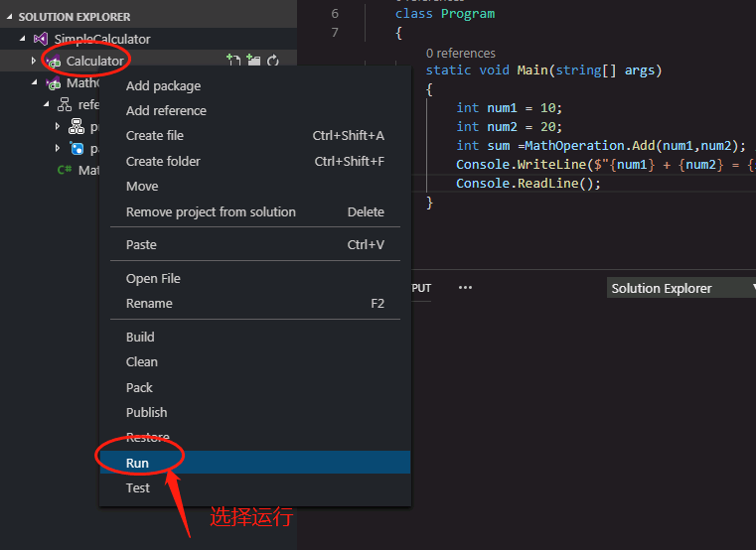Click the Publish menu option

(x=146, y=412)
